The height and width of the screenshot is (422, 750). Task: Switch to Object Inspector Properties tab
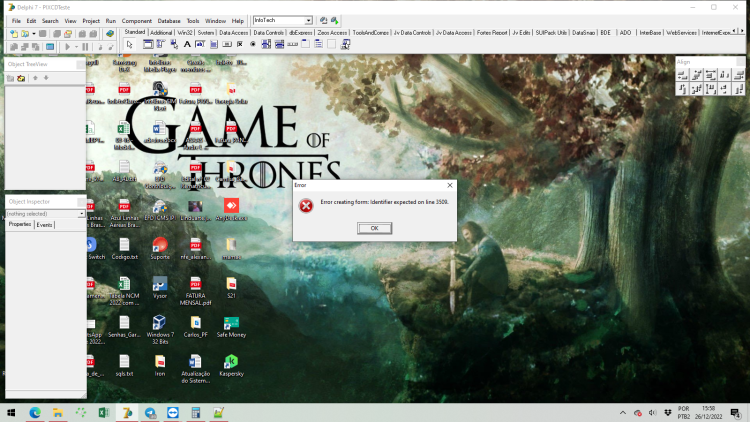point(20,224)
